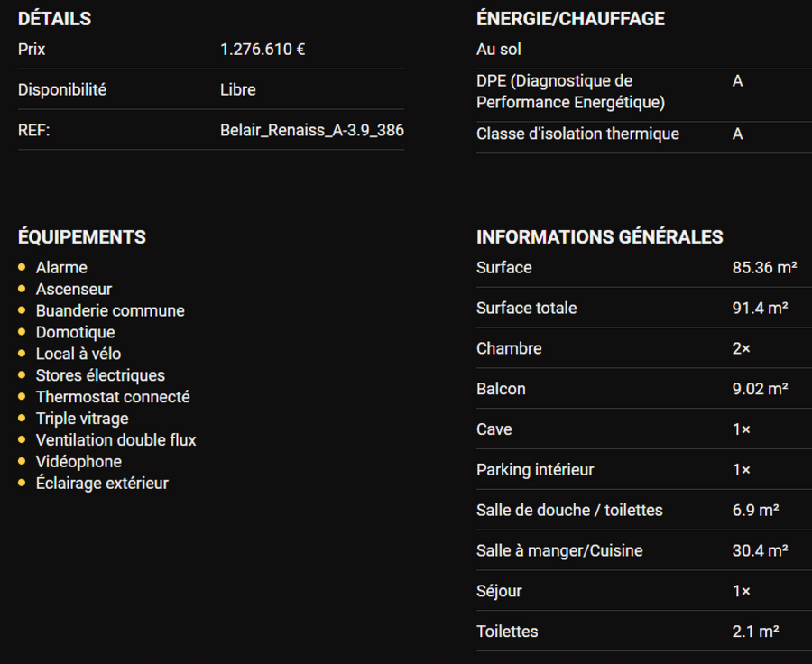This screenshot has width=812, height=664.
Task: Click the Parking intérieur row label
Action: 536,470
